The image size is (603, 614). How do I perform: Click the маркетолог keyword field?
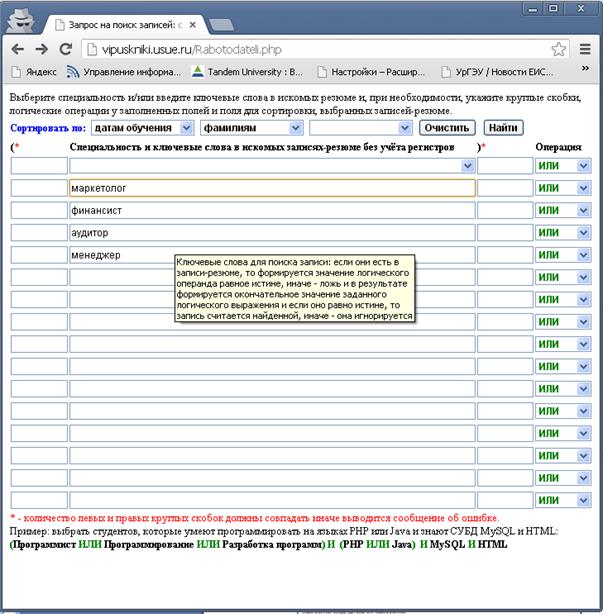272,188
